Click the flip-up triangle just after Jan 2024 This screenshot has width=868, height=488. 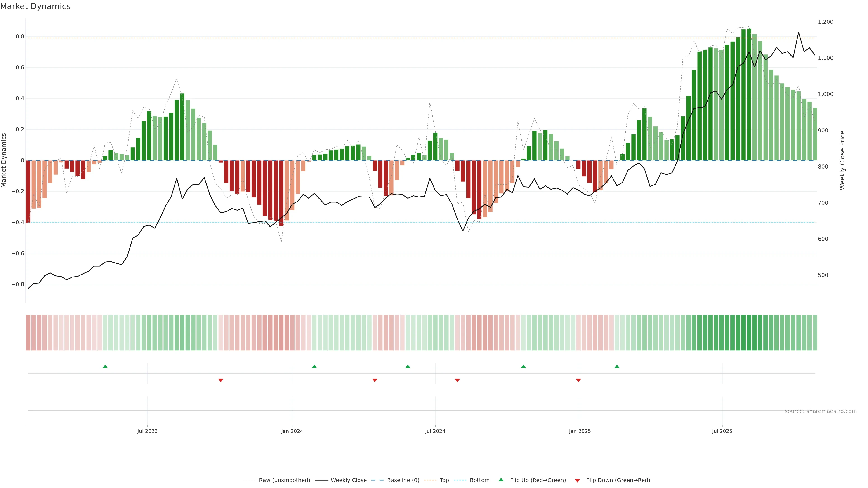click(x=314, y=366)
